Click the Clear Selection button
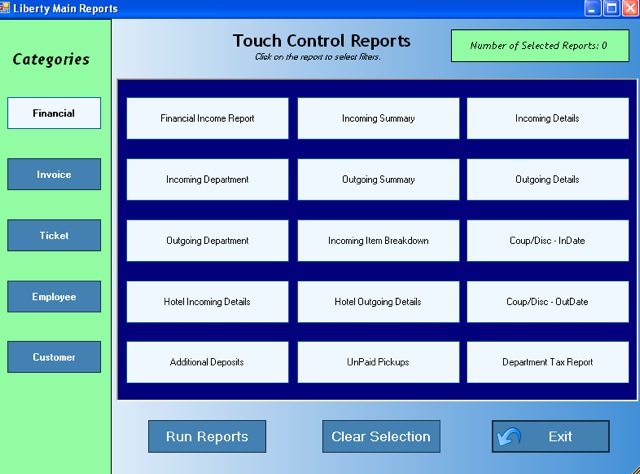Image resolution: width=640 pixels, height=474 pixels. point(381,437)
